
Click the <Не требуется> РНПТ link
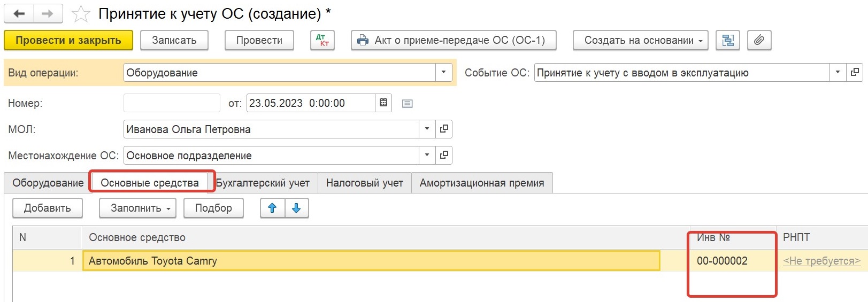point(822,261)
